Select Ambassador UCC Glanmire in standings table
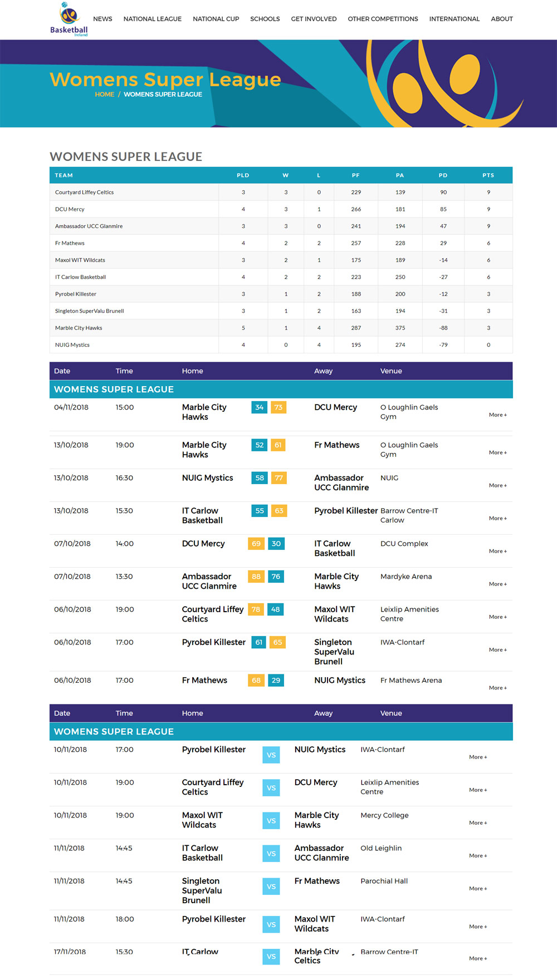Viewport: 557px width, 980px height. (x=89, y=226)
